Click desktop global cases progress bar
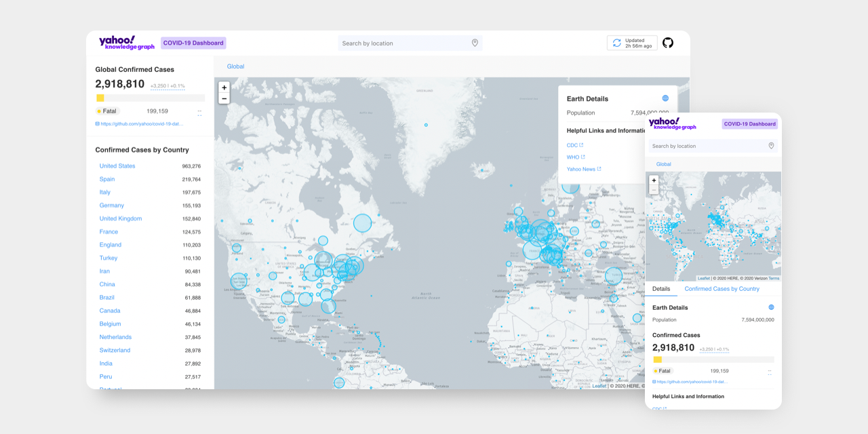The width and height of the screenshot is (868, 434). (150, 98)
